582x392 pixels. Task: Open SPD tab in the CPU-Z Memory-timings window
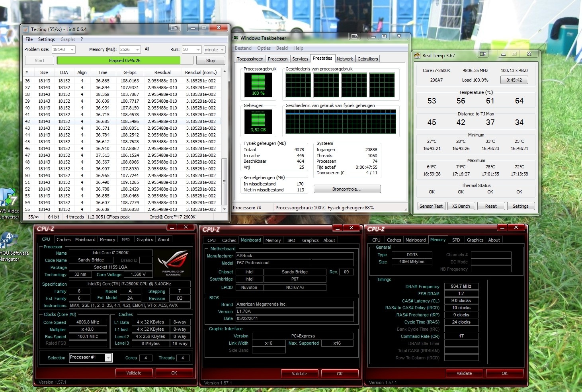click(456, 240)
